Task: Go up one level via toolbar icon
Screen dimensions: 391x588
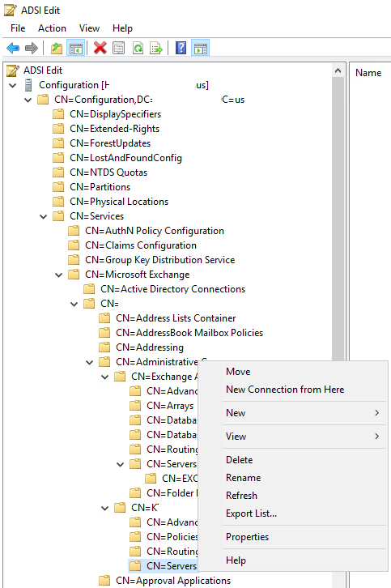Action: (x=57, y=48)
